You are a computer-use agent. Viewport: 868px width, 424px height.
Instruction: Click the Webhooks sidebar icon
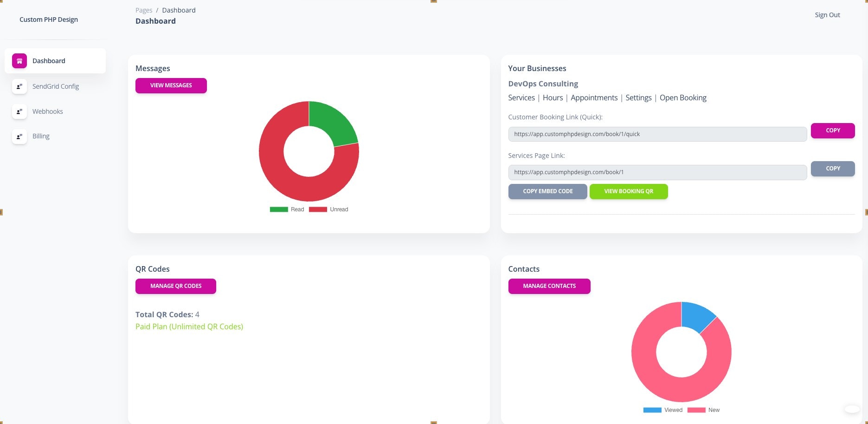(19, 111)
